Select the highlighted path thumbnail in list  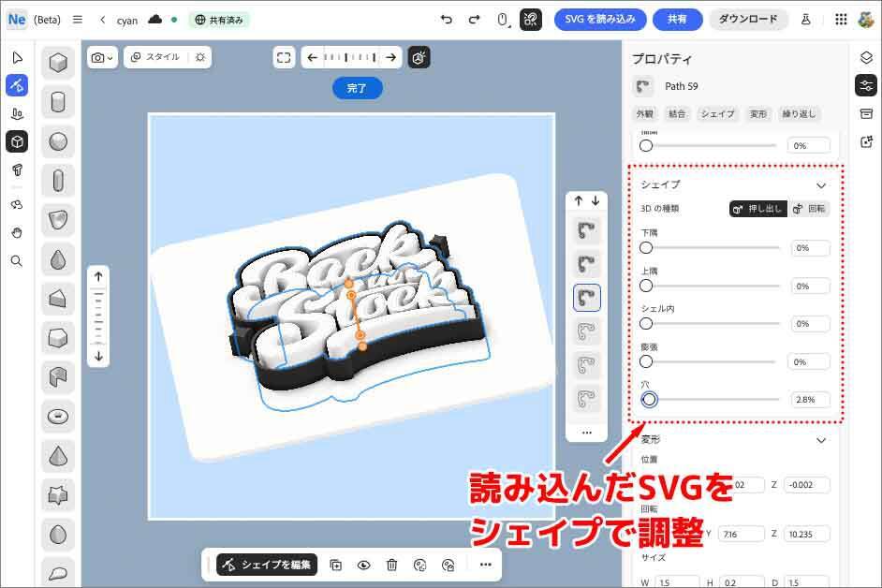[587, 298]
